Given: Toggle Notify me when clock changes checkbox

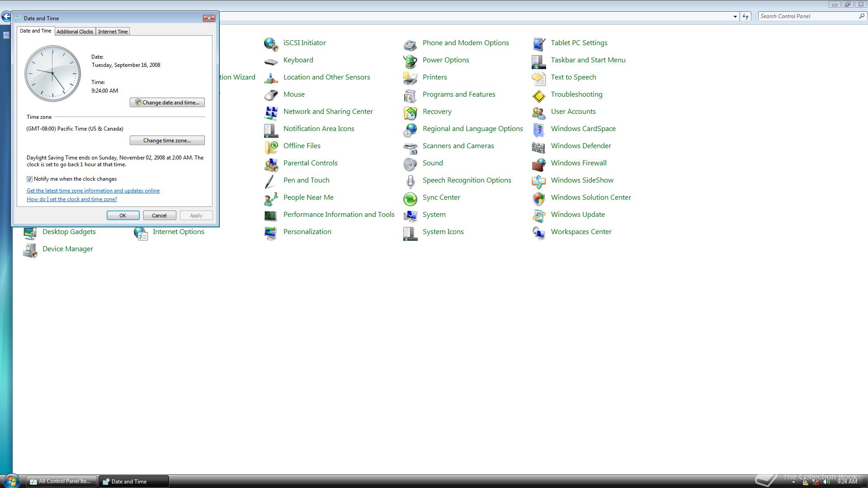Looking at the screenshot, I should tap(30, 179).
